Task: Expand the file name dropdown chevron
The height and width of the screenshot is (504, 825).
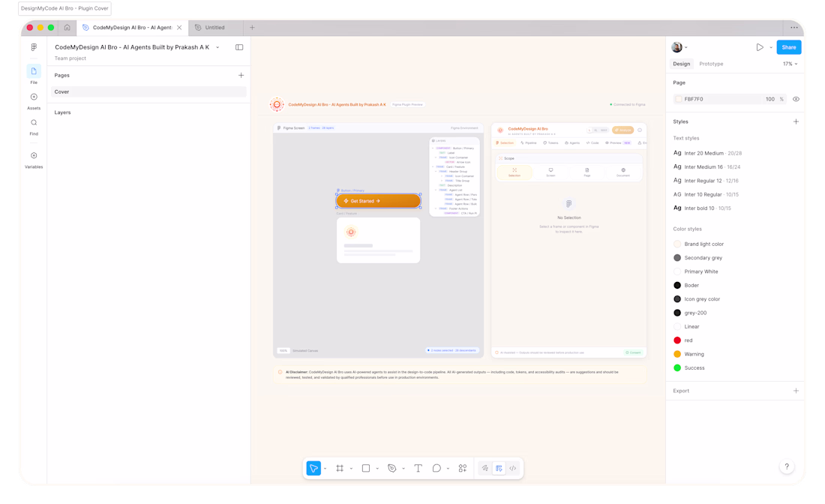Action: click(217, 47)
